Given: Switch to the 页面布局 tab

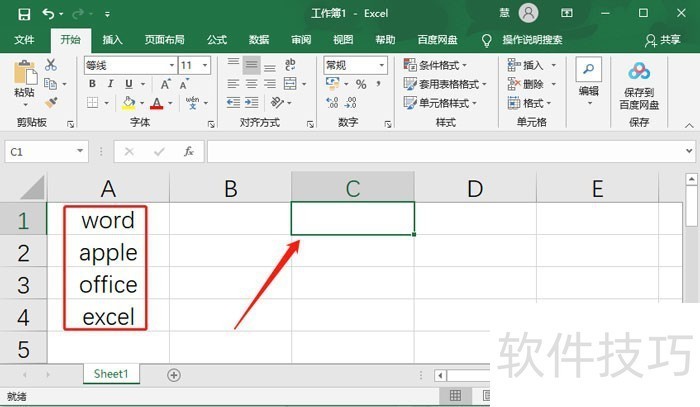Looking at the screenshot, I should pyautogui.click(x=164, y=40).
